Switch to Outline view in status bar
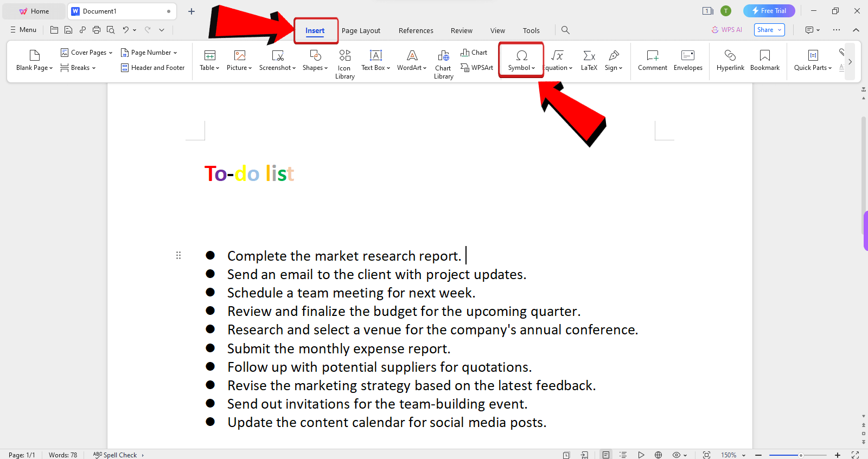868x459 pixels. click(x=623, y=455)
